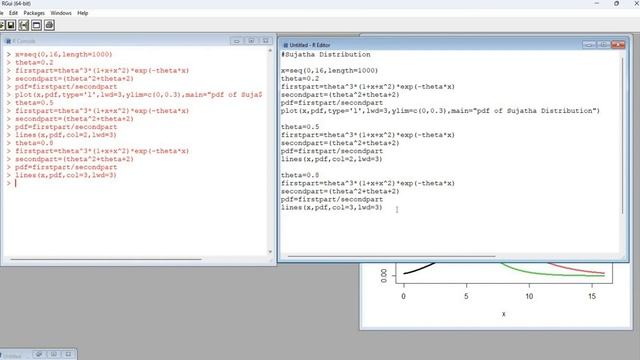Click 'theta=0.8' line in the R Editor
Screen dimensions: 640x360
click(300, 175)
